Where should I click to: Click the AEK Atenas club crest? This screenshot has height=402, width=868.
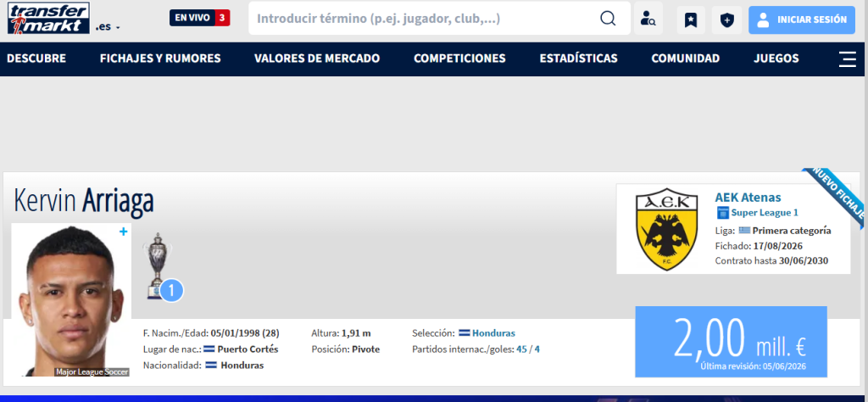[666, 229]
